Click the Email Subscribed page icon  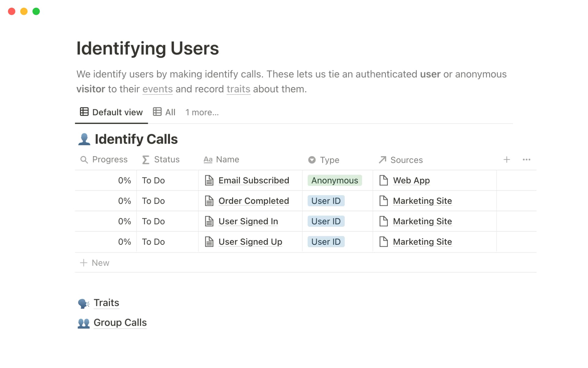(x=209, y=180)
